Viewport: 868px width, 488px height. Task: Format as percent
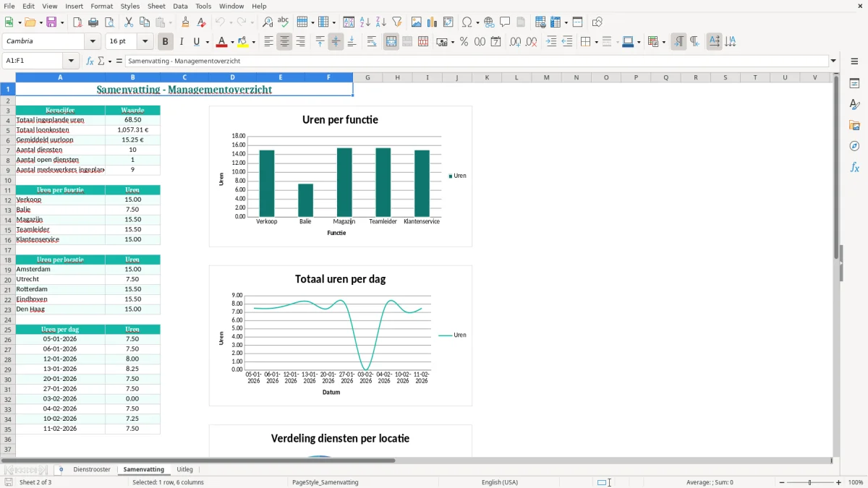pos(464,42)
